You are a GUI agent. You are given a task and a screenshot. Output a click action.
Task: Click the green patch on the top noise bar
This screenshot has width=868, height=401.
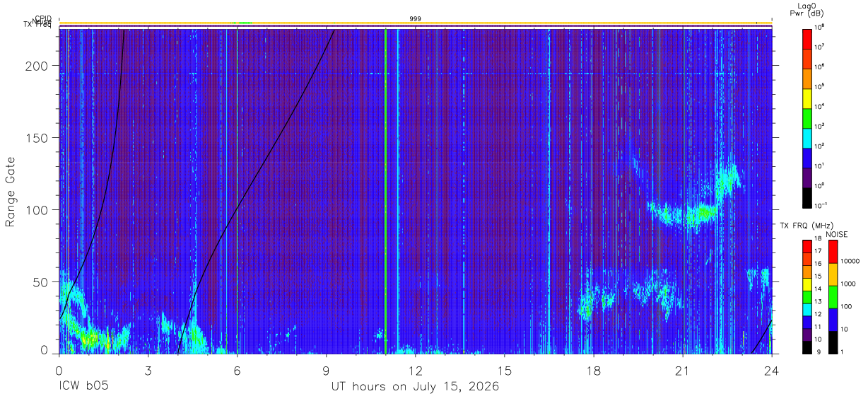pyautogui.click(x=244, y=23)
